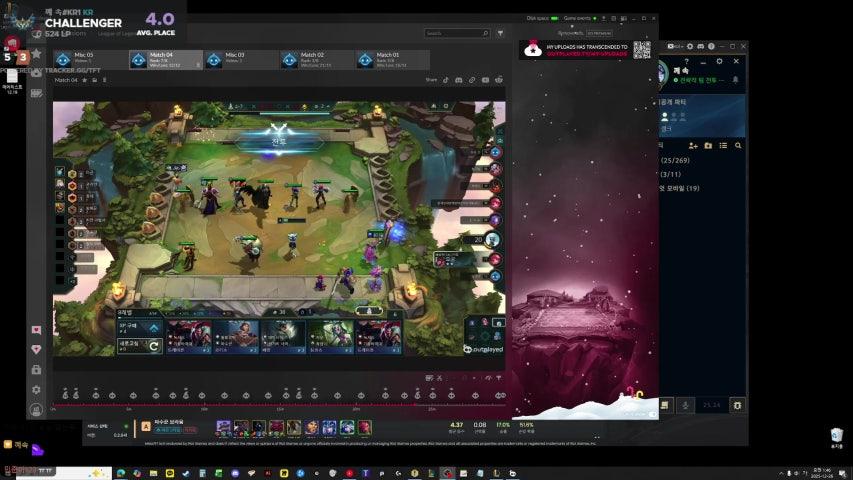Copy the clip share link icon
This screenshot has width=853, height=480.
click(472, 80)
